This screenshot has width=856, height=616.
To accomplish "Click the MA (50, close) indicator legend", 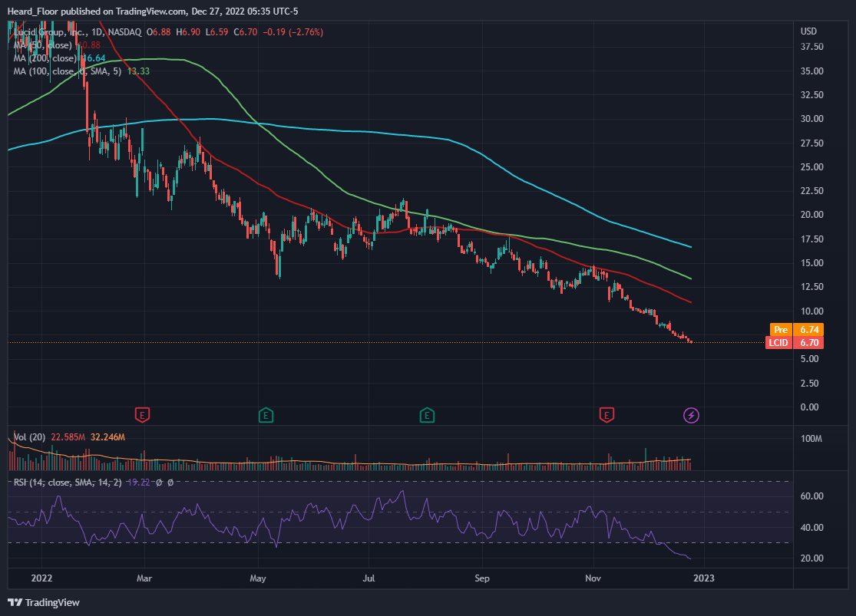I will (42, 45).
